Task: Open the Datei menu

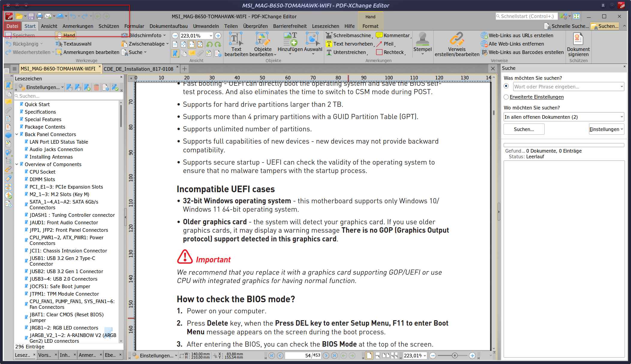Action: pyautogui.click(x=12, y=26)
